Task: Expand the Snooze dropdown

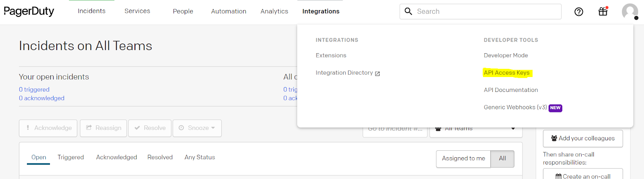Action: (x=197, y=128)
